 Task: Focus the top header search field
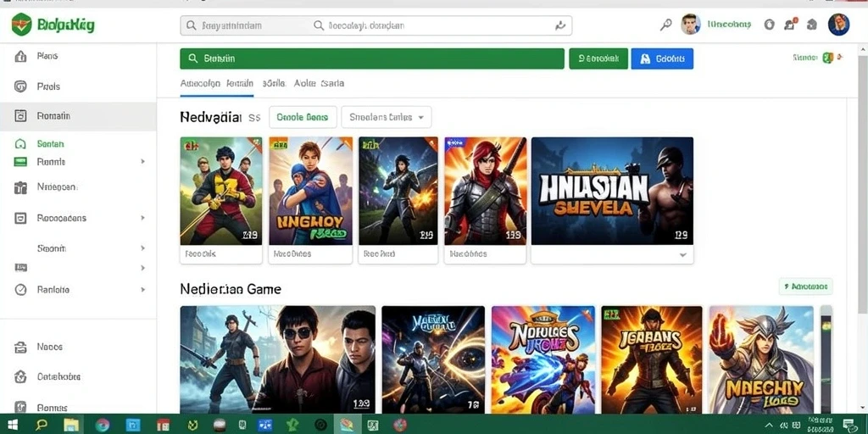point(376,25)
